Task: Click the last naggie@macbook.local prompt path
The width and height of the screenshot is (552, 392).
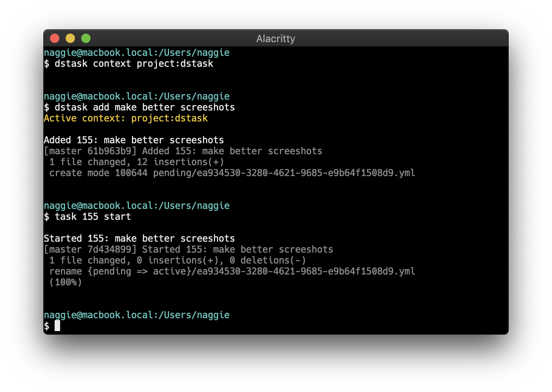Action: coord(136,315)
